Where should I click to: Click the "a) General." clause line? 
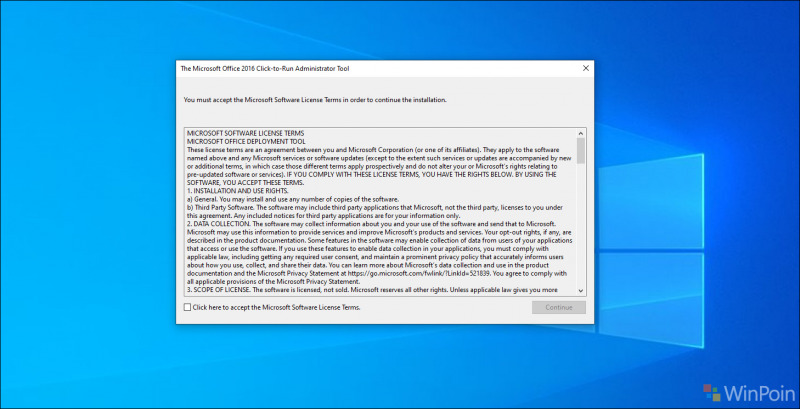tap(293, 199)
